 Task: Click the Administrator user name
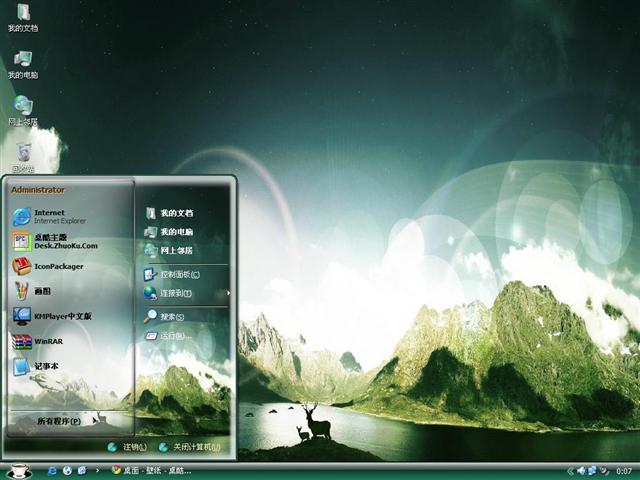[x=38, y=190]
